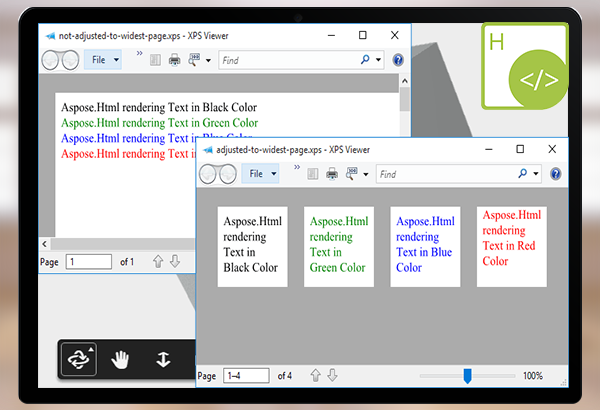Click the orbit rotate tool icon

point(78,360)
